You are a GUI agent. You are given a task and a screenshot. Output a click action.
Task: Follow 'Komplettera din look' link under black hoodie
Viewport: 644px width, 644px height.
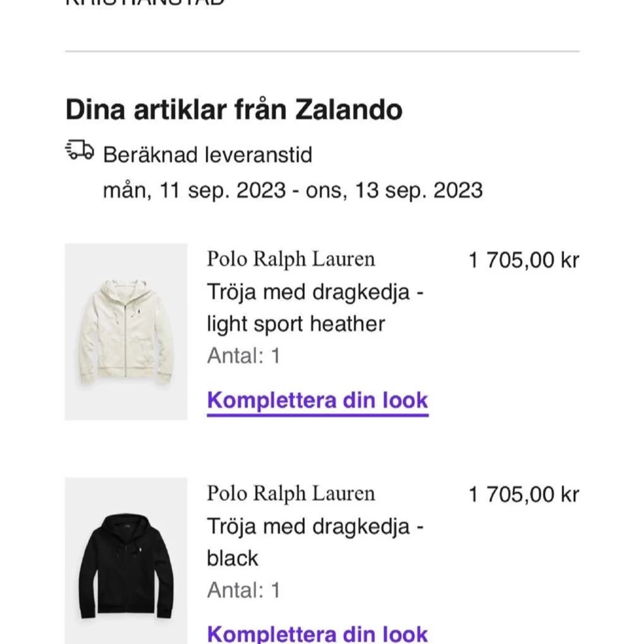click(318, 633)
